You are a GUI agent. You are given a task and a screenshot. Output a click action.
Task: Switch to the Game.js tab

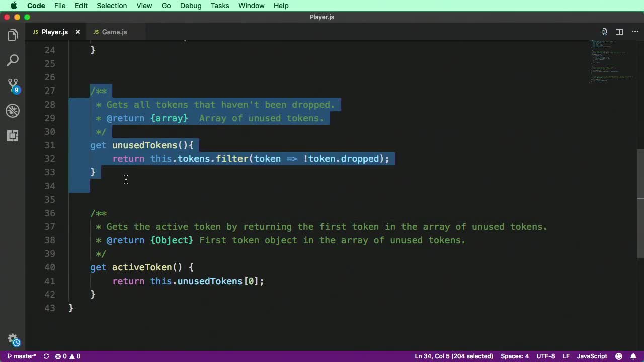[x=114, y=32]
